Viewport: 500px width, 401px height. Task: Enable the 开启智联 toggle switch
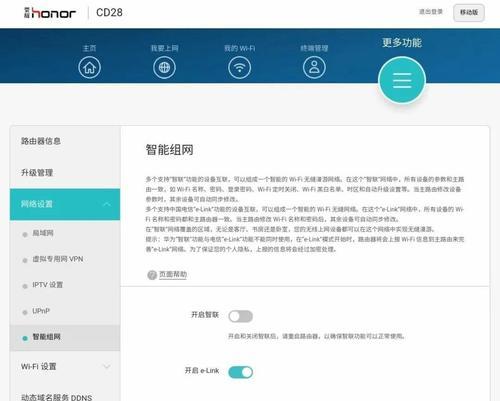[x=241, y=316]
